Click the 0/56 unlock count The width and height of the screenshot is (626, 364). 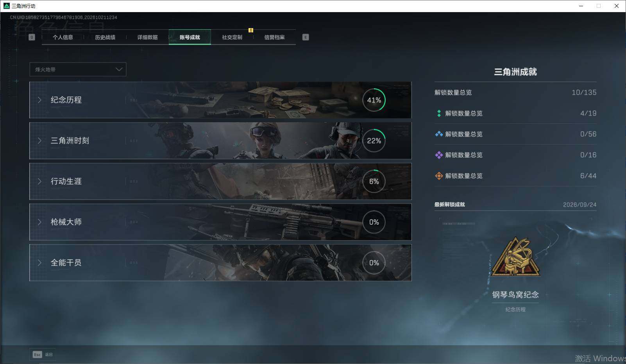click(x=588, y=134)
